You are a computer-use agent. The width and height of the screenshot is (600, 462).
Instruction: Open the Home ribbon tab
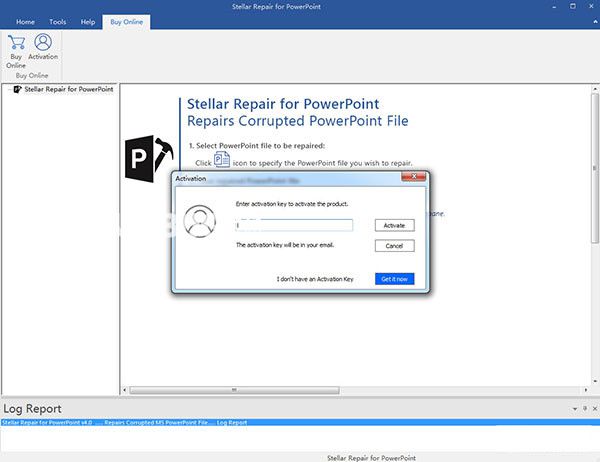coord(25,22)
